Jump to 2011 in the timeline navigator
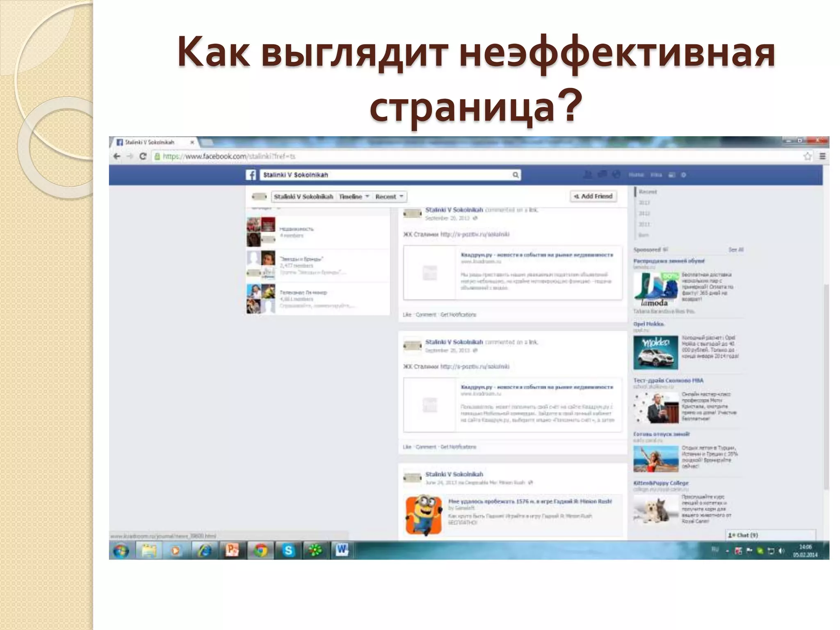The image size is (840, 630). point(644,224)
